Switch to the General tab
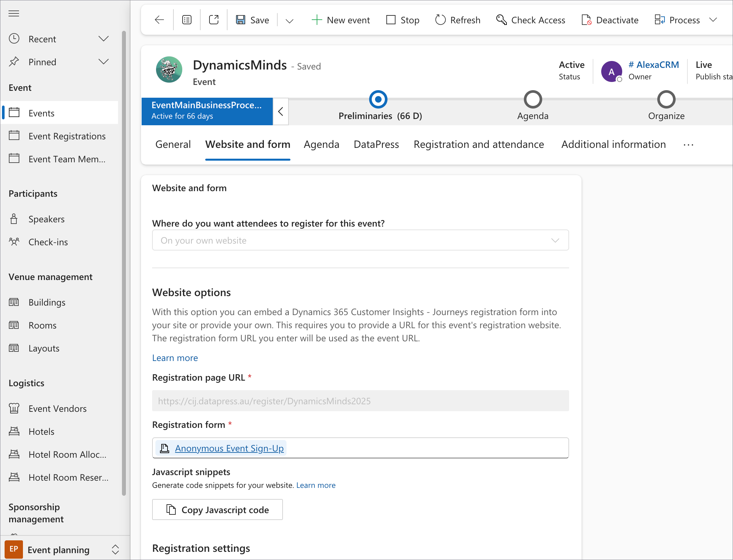The width and height of the screenshot is (733, 560). tap(173, 144)
